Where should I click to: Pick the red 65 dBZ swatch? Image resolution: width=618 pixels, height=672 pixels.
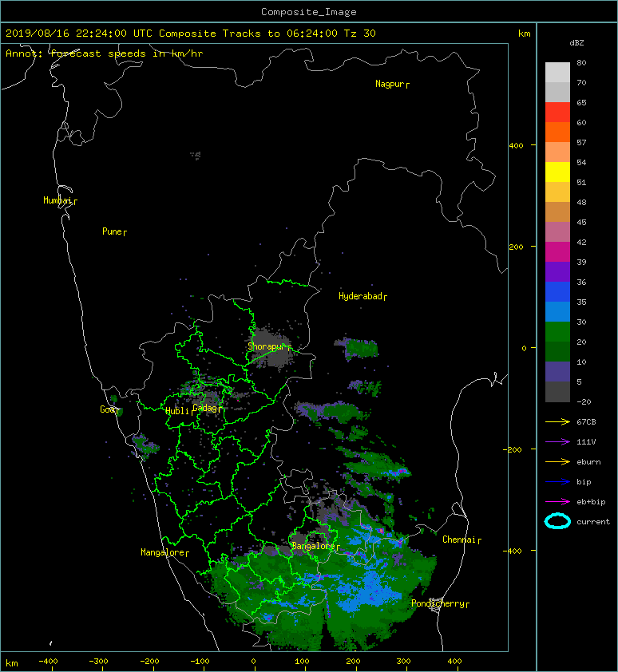tap(557, 113)
